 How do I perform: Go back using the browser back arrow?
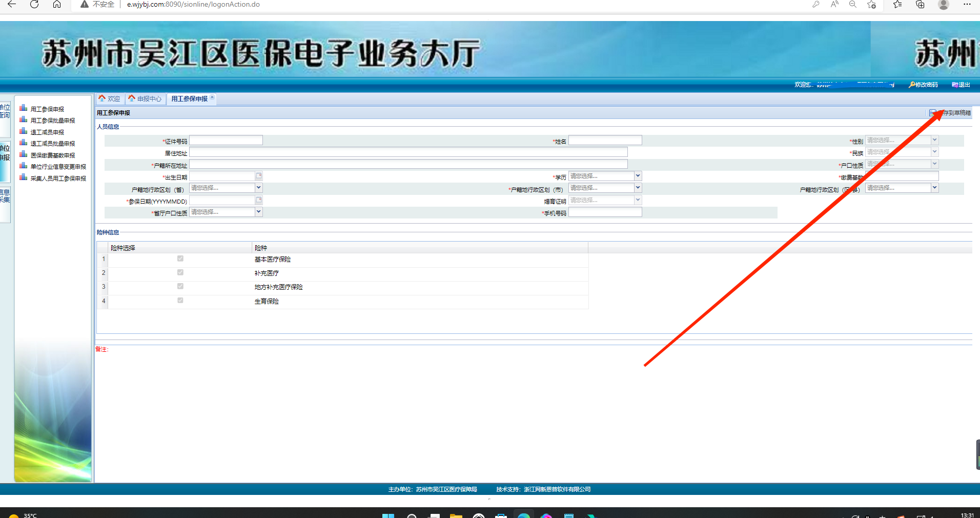[x=12, y=4]
